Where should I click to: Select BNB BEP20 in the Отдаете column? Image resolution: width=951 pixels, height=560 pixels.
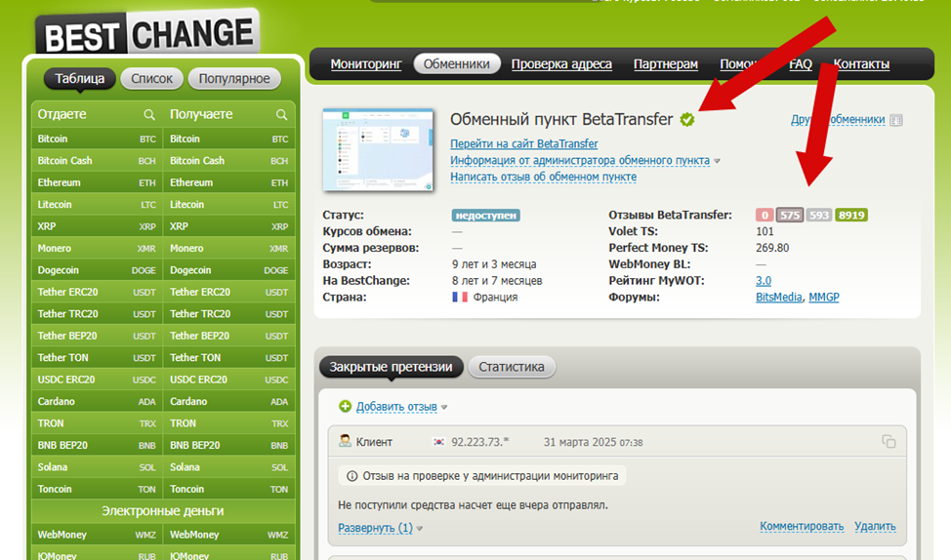click(97, 445)
